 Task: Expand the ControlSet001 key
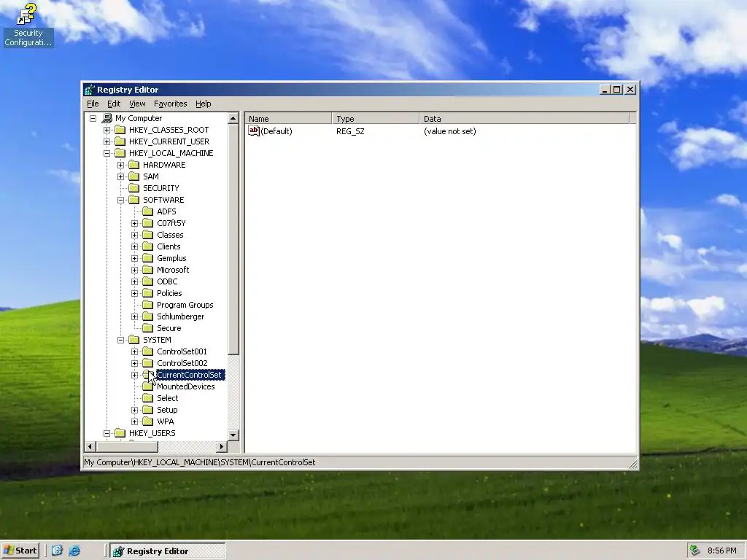coord(134,351)
